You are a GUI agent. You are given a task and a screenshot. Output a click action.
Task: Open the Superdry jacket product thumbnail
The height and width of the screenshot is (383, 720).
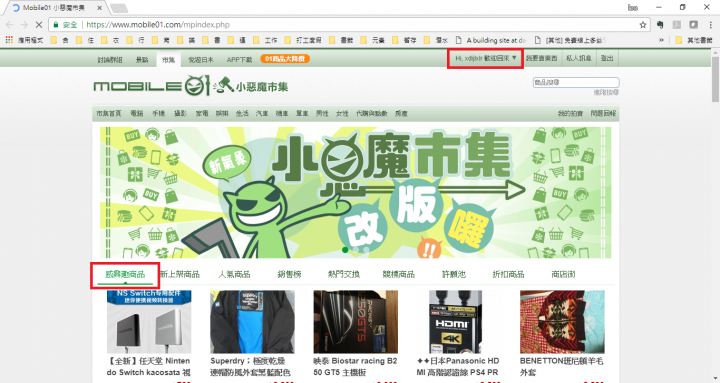[x=253, y=321]
